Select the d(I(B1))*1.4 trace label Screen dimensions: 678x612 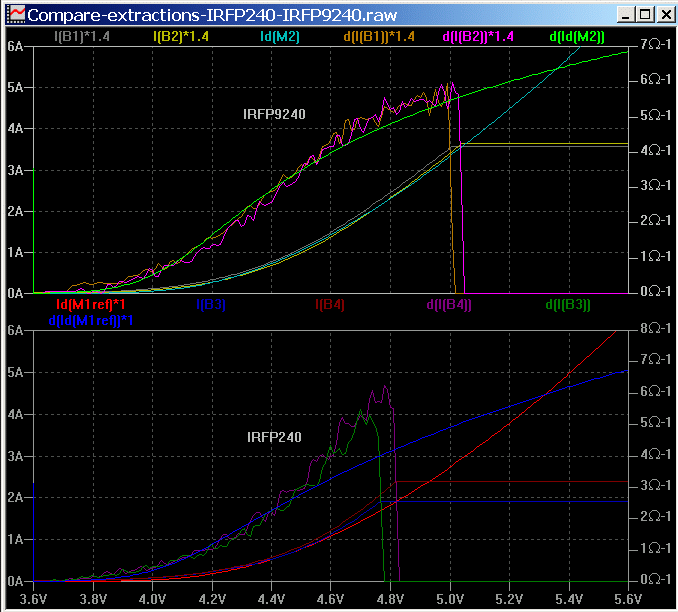coord(379,36)
